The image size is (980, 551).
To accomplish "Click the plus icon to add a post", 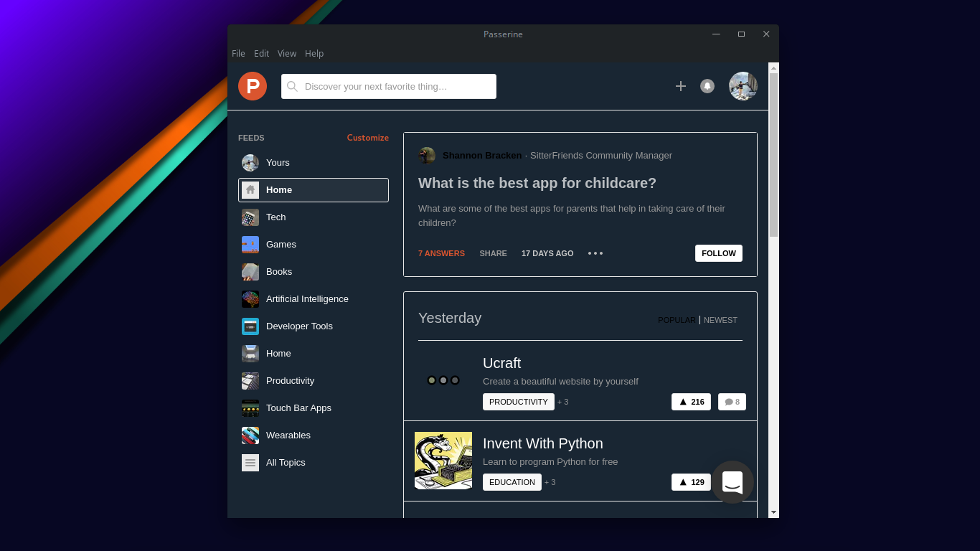I will [x=681, y=86].
